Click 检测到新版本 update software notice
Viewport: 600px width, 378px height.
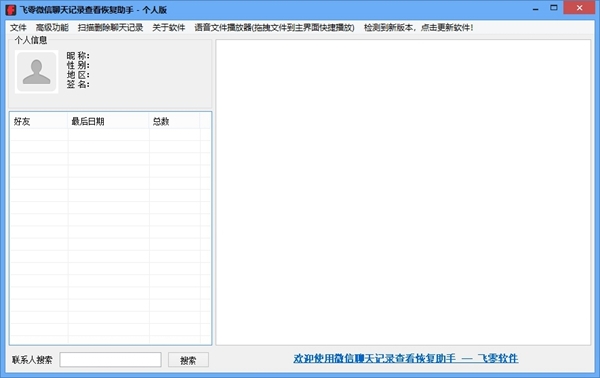(x=419, y=28)
